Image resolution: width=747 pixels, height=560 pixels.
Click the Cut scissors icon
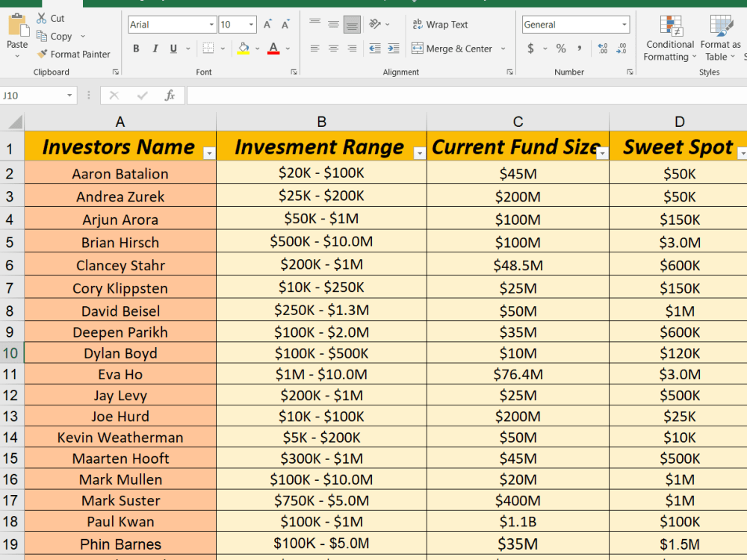42,18
